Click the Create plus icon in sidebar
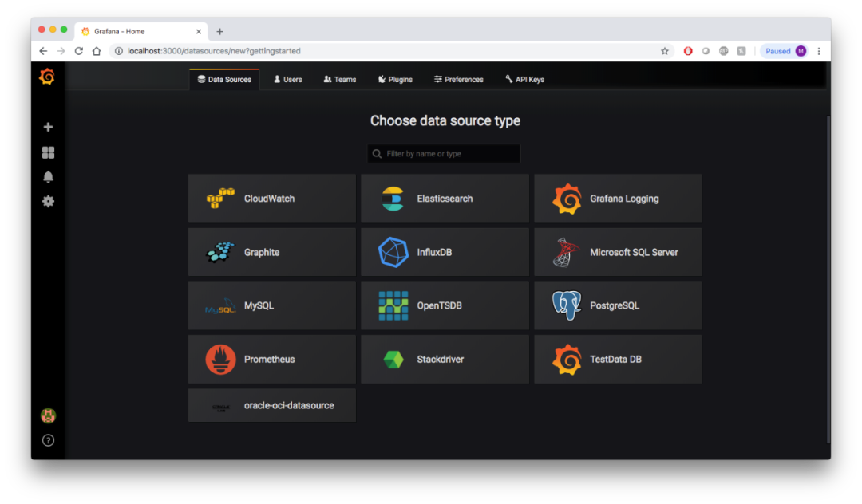The width and height of the screenshot is (862, 504). click(x=49, y=127)
